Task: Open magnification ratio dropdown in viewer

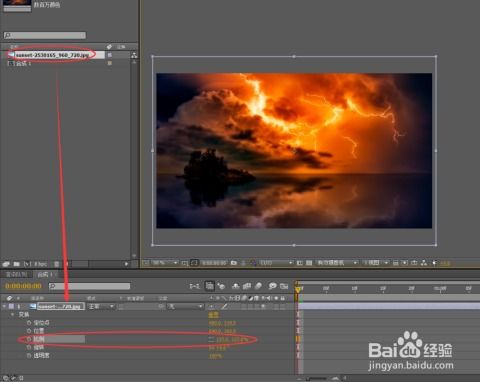Action: (165, 263)
